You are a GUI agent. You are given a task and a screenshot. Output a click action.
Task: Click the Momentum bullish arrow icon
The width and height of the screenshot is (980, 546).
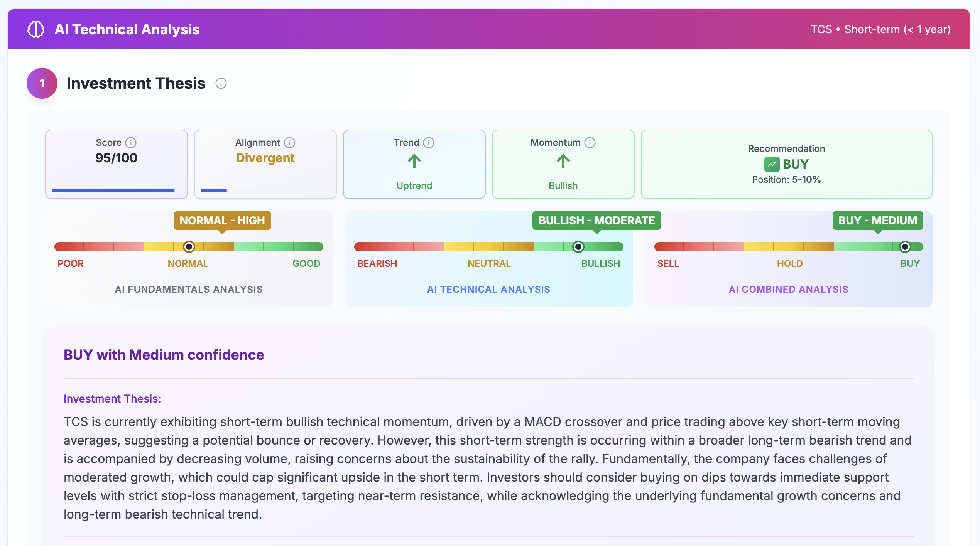click(563, 161)
